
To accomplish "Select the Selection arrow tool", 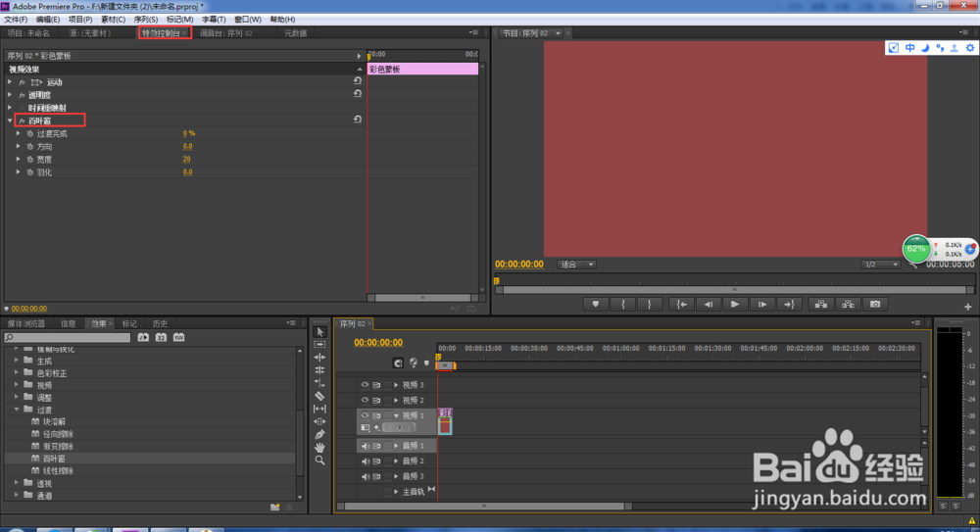I will pyautogui.click(x=320, y=332).
